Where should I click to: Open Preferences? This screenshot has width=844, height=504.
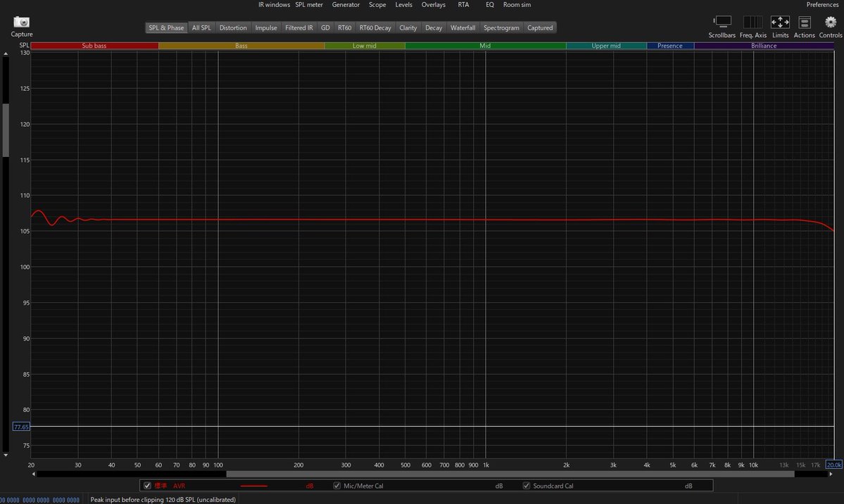[x=822, y=5]
